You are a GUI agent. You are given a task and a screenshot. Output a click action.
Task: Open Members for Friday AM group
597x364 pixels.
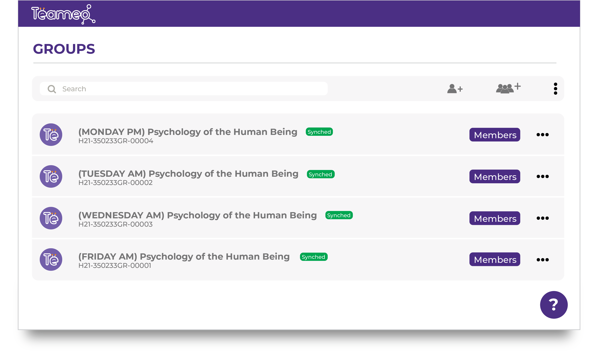coord(494,259)
